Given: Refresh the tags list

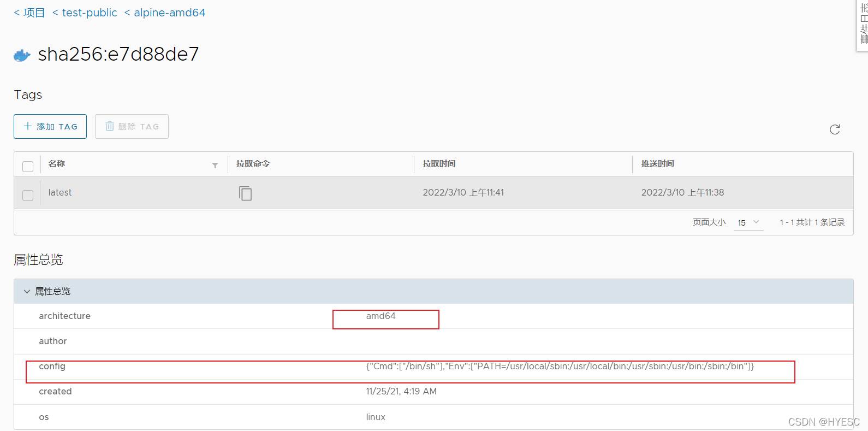Looking at the screenshot, I should point(835,129).
